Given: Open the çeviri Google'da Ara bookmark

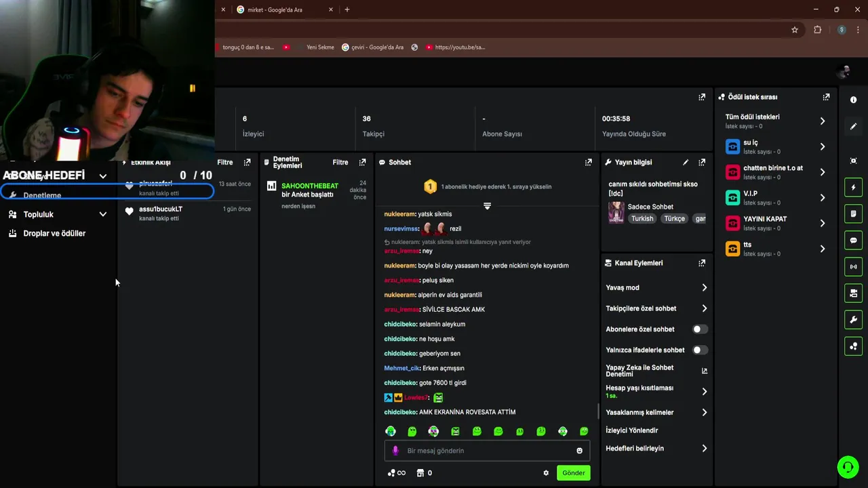Looking at the screenshot, I should coord(373,47).
